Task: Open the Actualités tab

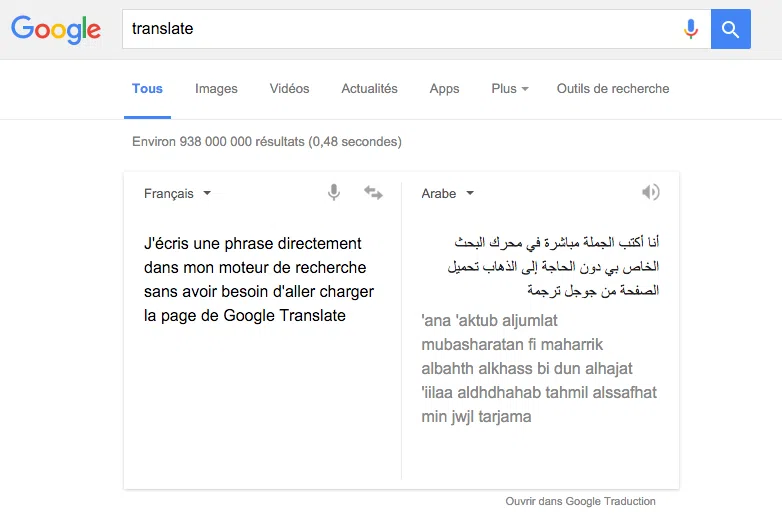Action: tap(369, 89)
